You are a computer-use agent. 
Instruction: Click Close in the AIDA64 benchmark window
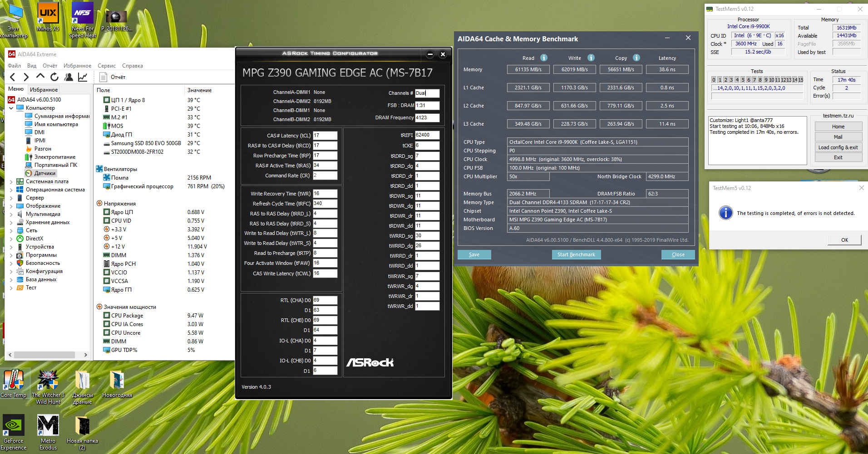click(x=678, y=254)
